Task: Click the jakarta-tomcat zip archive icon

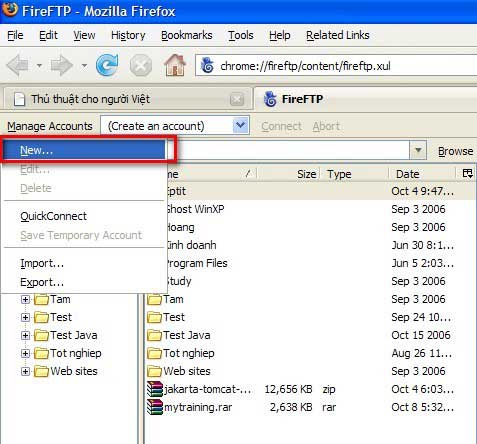Action: (155, 389)
